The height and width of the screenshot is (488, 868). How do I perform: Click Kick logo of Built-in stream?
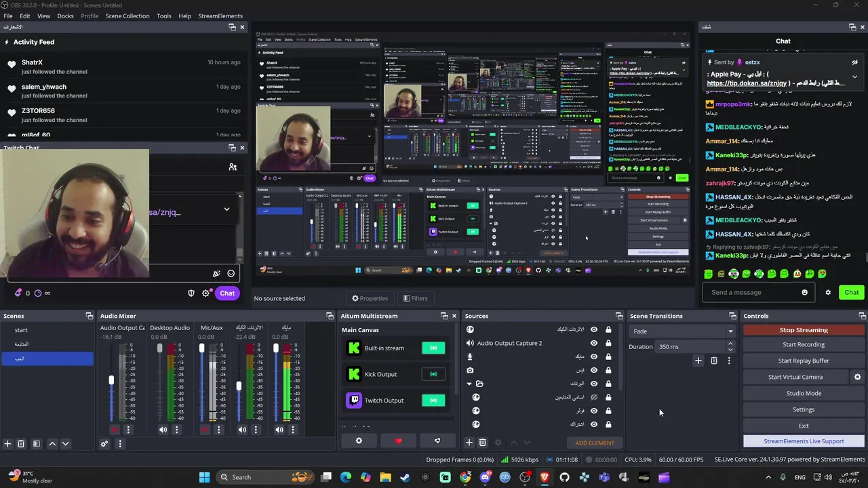(353, 348)
